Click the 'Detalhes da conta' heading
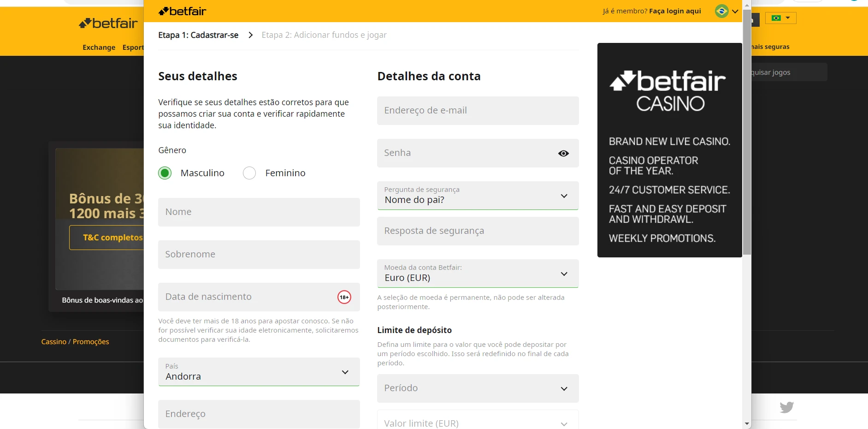Viewport: 868px width, 429px height. coord(429,77)
